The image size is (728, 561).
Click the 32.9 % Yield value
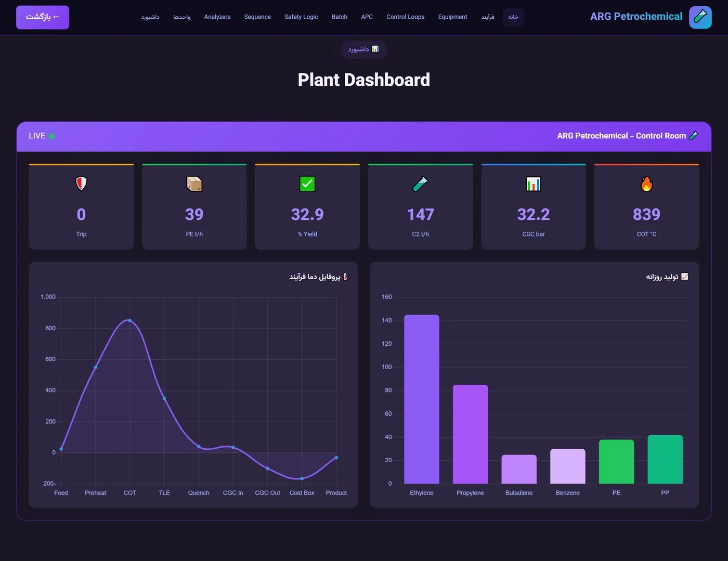pyautogui.click(x=307, y=214)
